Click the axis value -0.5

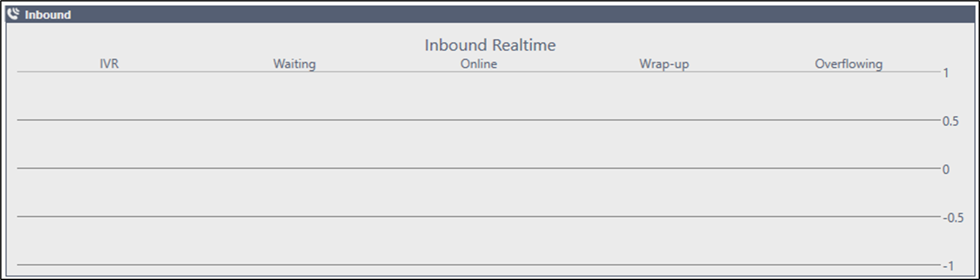(953, 218)
